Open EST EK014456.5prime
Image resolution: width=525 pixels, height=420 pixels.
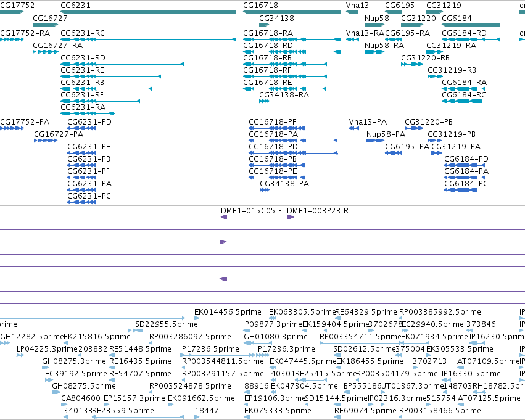click(x=228, y=312)
